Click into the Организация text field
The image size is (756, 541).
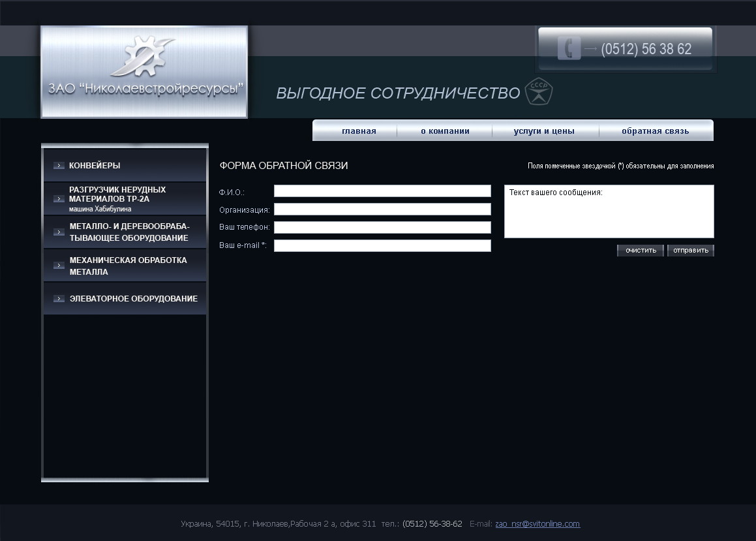[x=382, y=209]
